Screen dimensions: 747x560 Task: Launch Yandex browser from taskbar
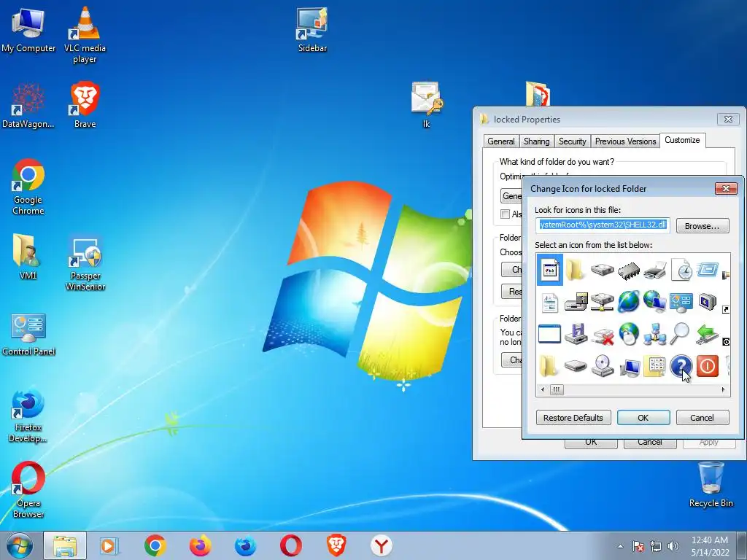(381, 545)
